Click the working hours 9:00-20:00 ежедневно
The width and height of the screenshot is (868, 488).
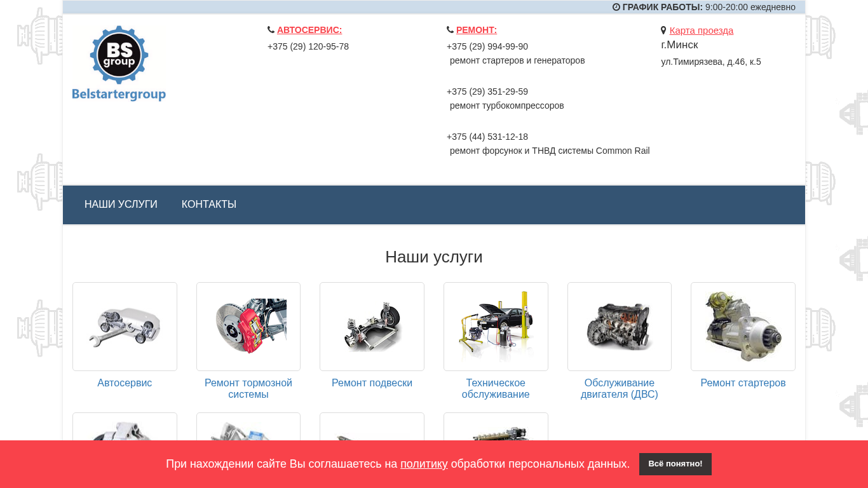pyautogui.click(x=750, y=7)
